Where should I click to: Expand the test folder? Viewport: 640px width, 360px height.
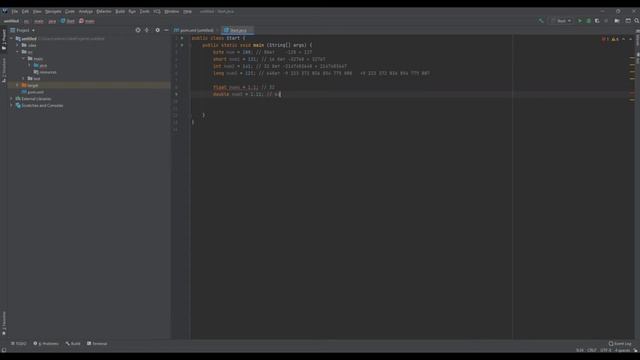(x=24, y=78)
